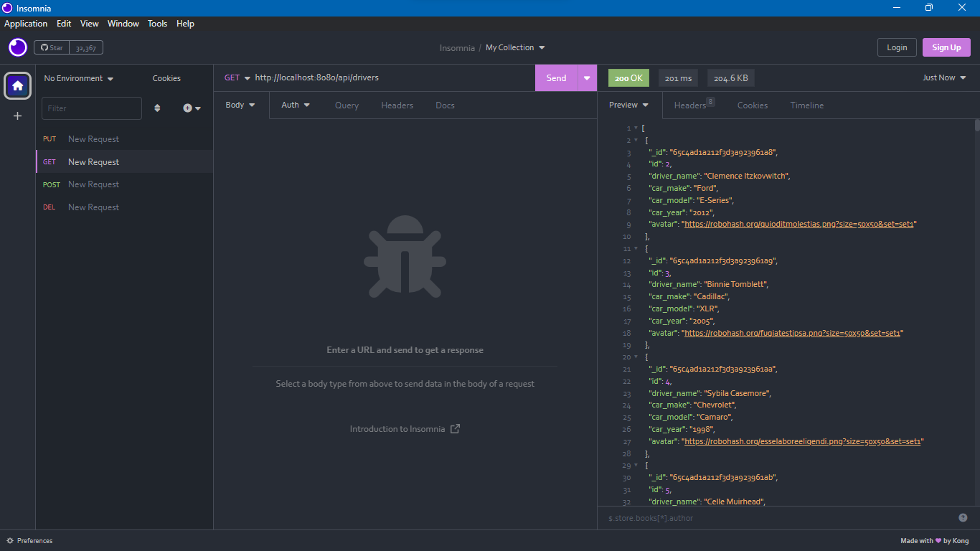The width and height of the screenshot is (980, 551).
Task: Switch to the Docs tab
Action: 445,105
